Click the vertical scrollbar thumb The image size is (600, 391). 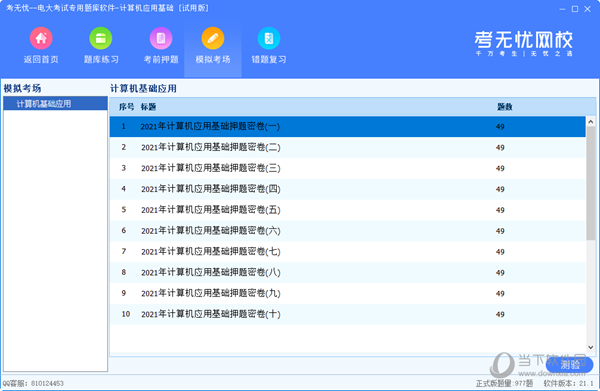590,183
